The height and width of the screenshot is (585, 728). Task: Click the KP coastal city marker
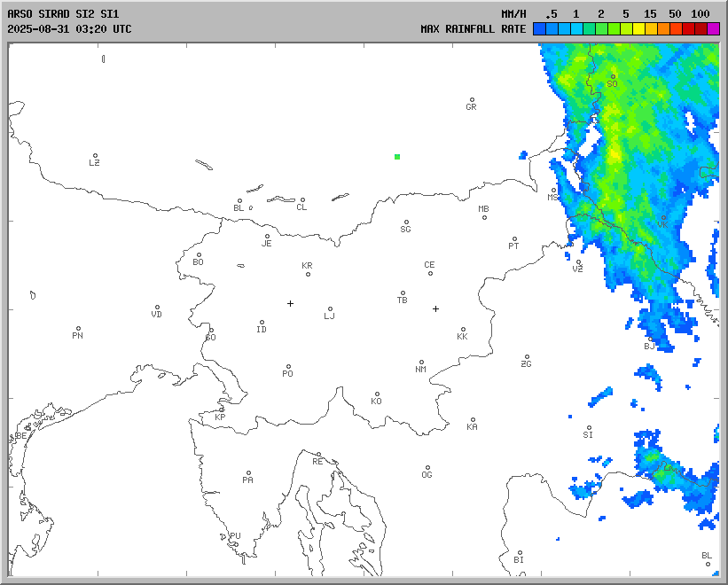(222, 409)
